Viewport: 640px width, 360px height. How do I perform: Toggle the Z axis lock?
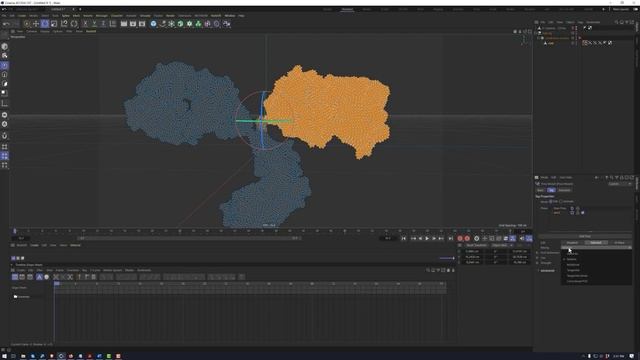pyautogui.click(x=103, y=24)
